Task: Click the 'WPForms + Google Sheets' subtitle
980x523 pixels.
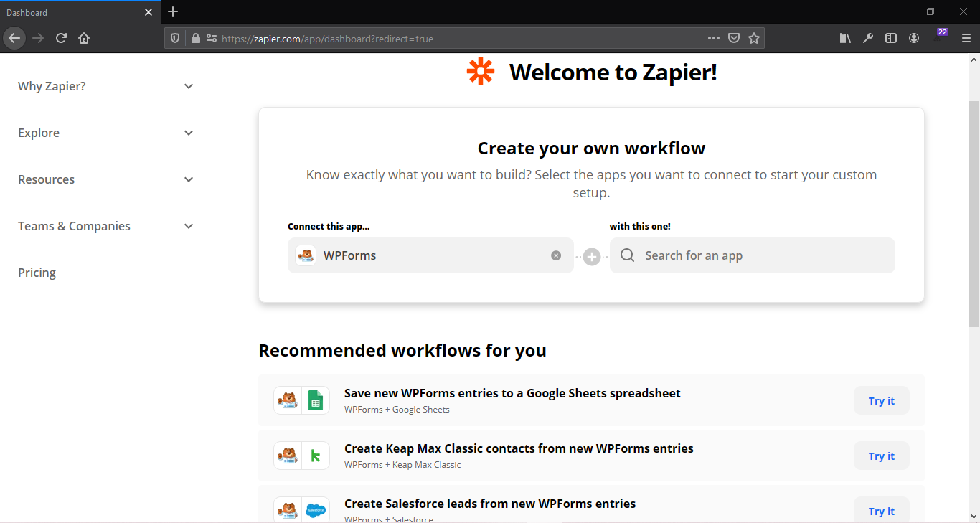Action: click(397, 410)
